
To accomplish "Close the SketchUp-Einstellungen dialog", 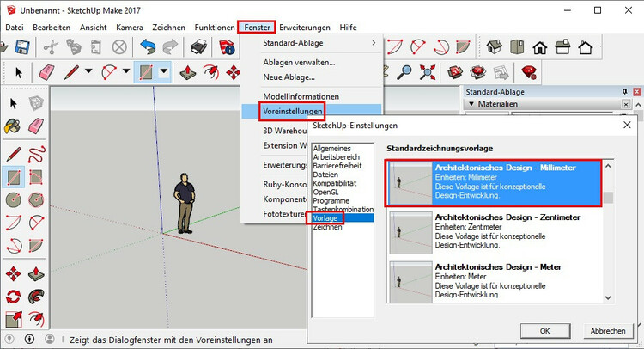I will point(627,125).
